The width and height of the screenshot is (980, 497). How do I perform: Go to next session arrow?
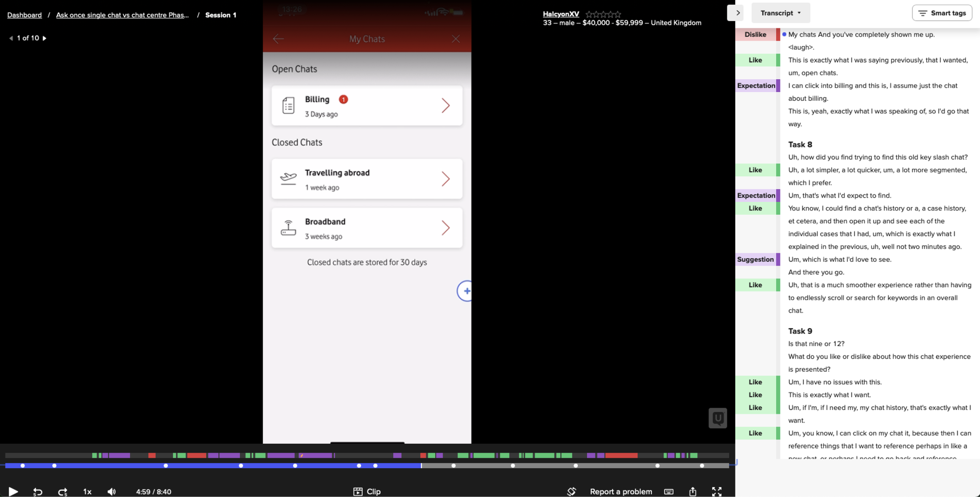(45, 38)
